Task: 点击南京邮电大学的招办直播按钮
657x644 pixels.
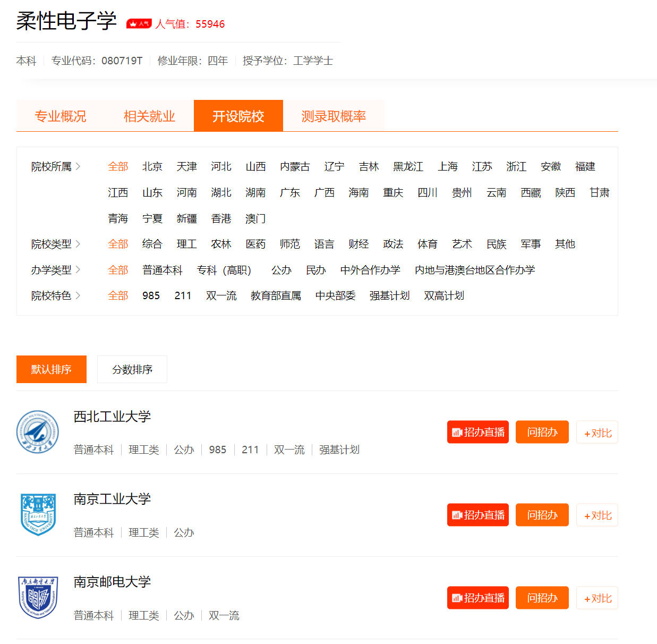Action: (477, 598)
